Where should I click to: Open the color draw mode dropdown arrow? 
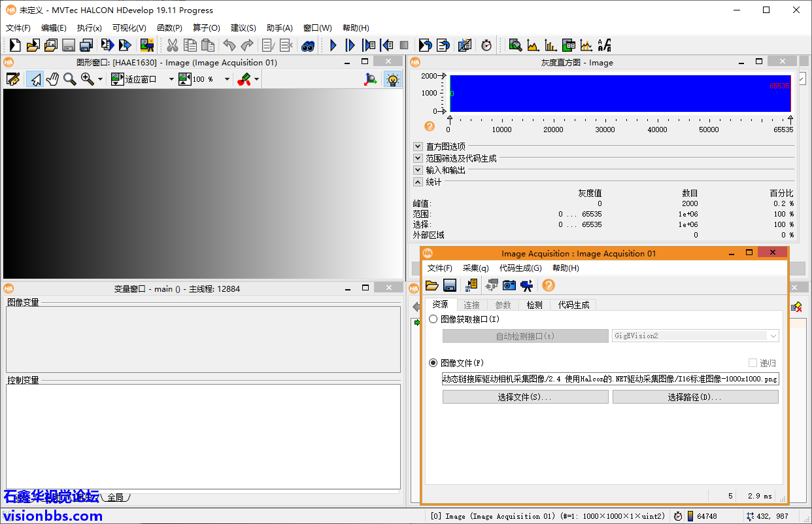[257, 79]
